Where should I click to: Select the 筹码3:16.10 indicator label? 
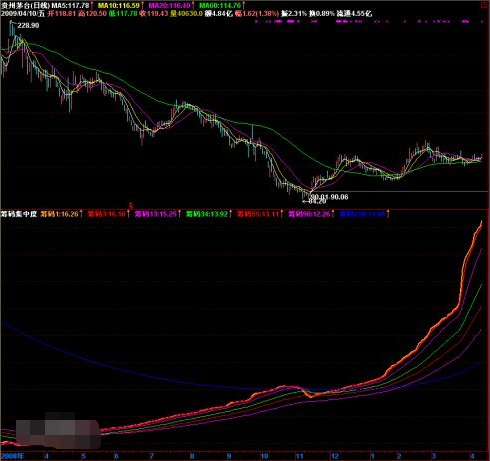coord(107,214)
